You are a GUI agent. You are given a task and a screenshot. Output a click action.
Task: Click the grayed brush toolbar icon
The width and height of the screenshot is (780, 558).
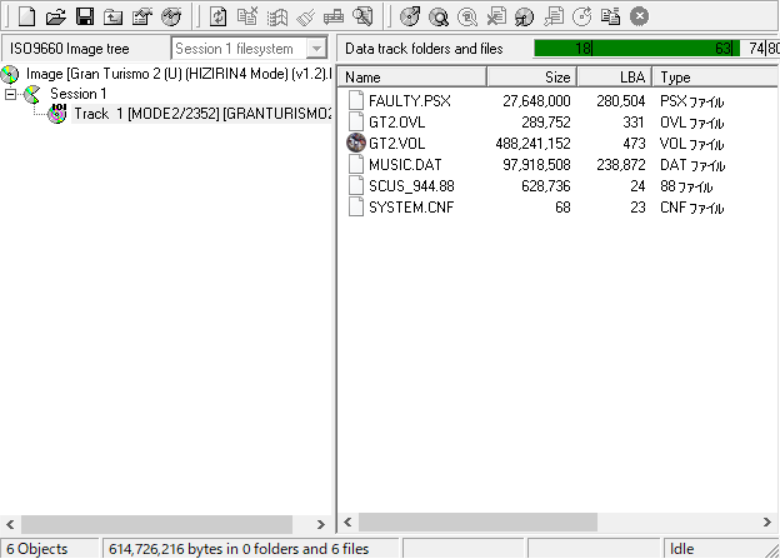(x=305, y=17)
